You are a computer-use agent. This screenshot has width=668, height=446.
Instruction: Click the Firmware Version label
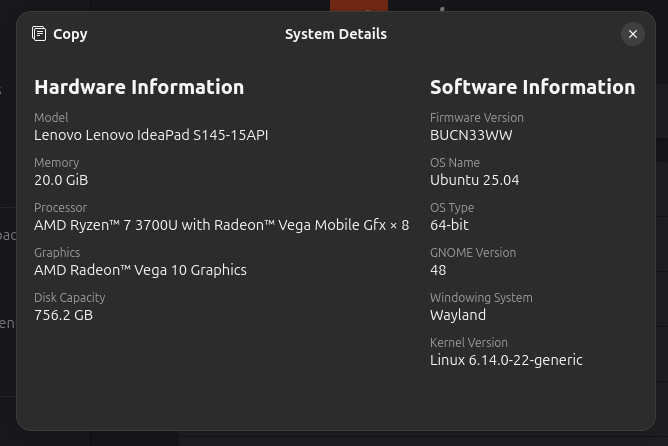(477, 118)
